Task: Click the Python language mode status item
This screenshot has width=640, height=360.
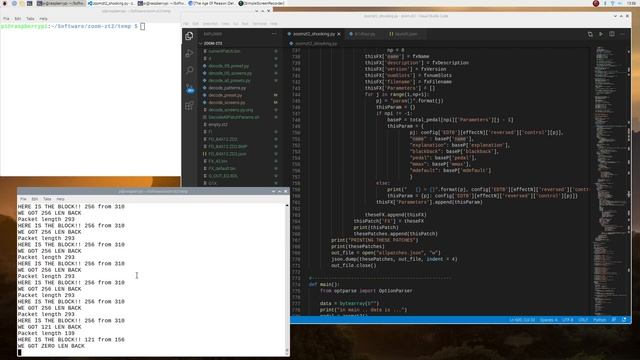Action: [x=600, y=320]
